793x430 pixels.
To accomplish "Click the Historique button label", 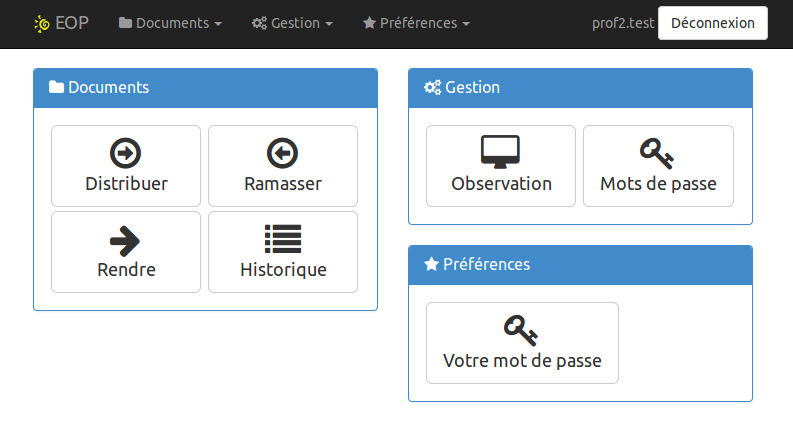I will click(x=283, y=270).
